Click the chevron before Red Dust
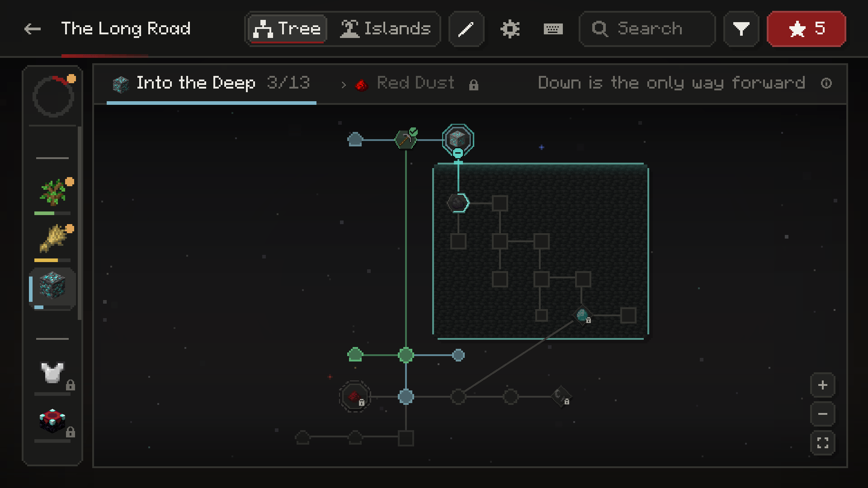The image size is (868, 488). [x=344, y=85]
